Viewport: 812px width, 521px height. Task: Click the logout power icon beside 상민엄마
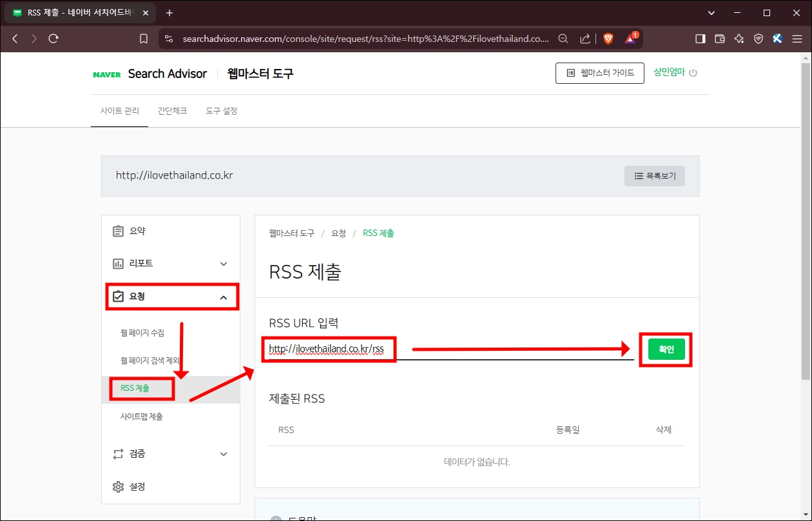[693, 73]
